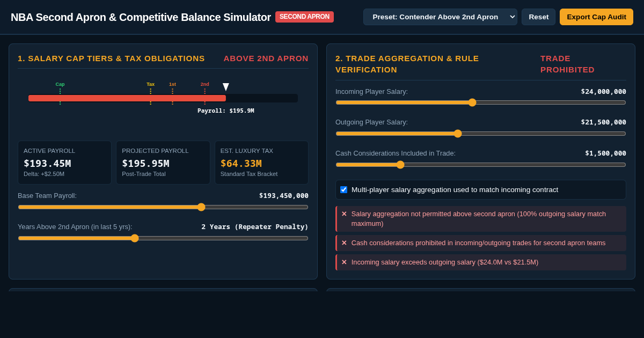Click the NBA Second Apron Simulator title
The image size is (644, 338).
point(141,17)
